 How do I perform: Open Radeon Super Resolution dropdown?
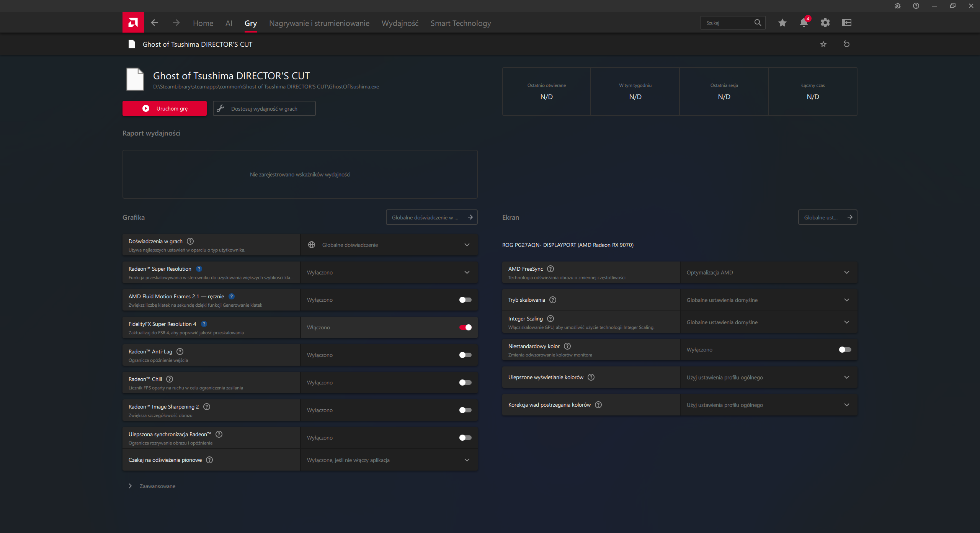[x=389, y=272]
